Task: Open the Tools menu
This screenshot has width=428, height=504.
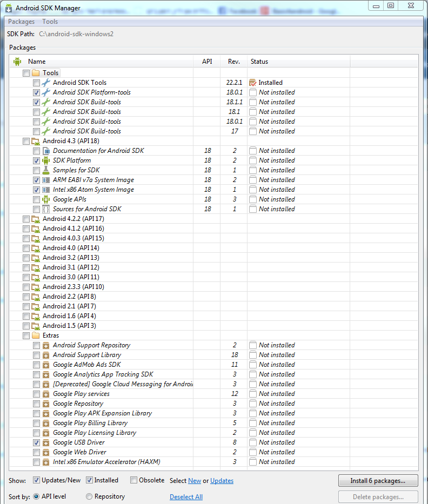Action: [x=50, y=22]
